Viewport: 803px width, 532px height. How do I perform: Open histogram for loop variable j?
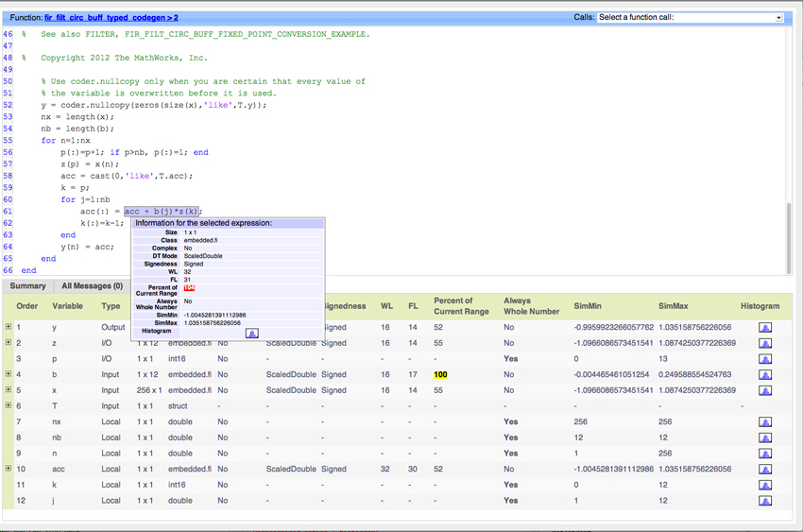pos(764,501)
